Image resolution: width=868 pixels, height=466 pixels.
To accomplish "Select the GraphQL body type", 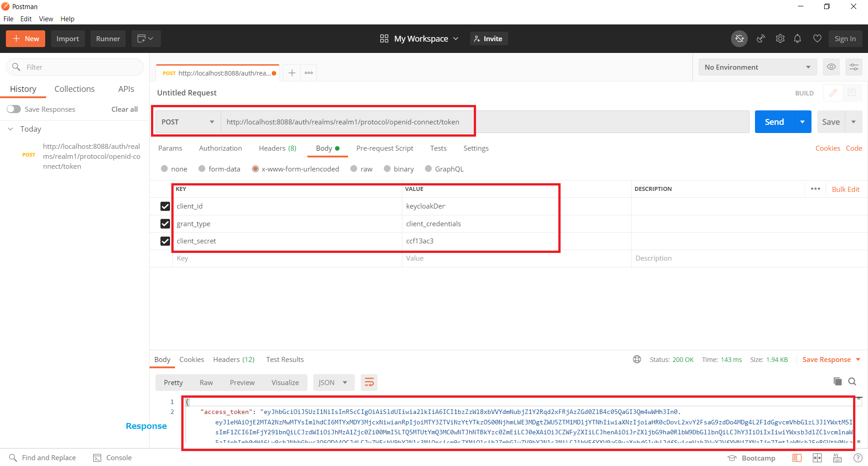I will tap(428, 169).
